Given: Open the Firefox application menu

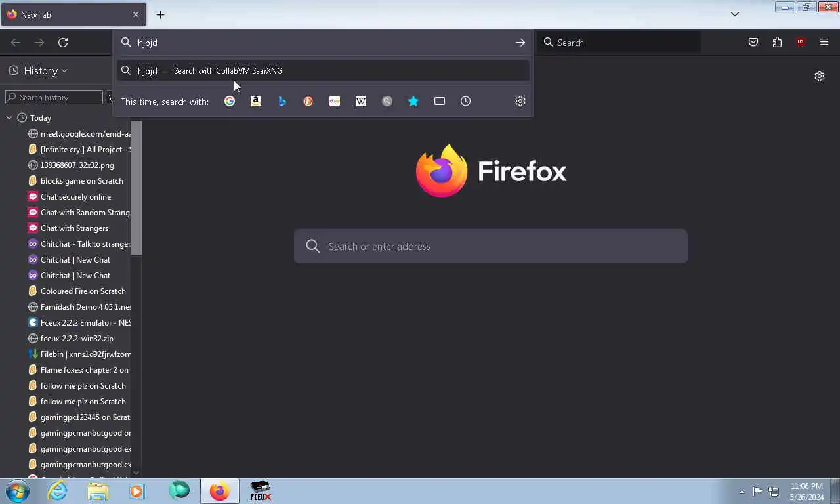Looking at the screenshot, I should (824, 43).
